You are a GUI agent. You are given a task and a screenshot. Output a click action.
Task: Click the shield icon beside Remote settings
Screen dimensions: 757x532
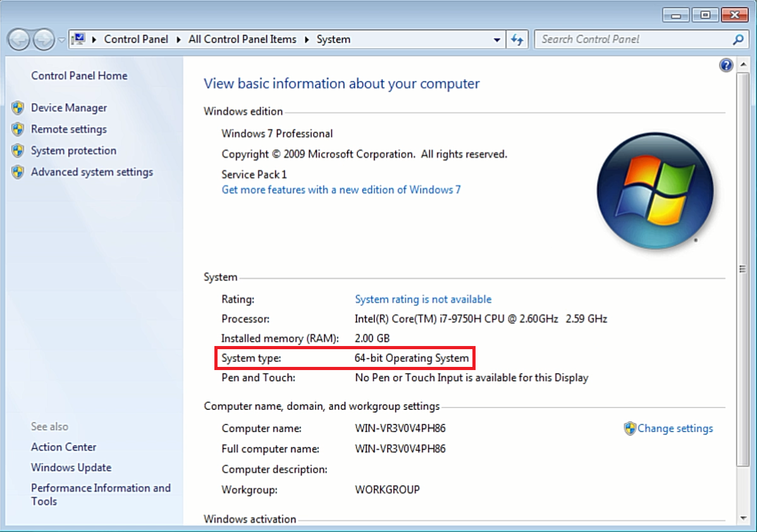(x=18, y=130)
